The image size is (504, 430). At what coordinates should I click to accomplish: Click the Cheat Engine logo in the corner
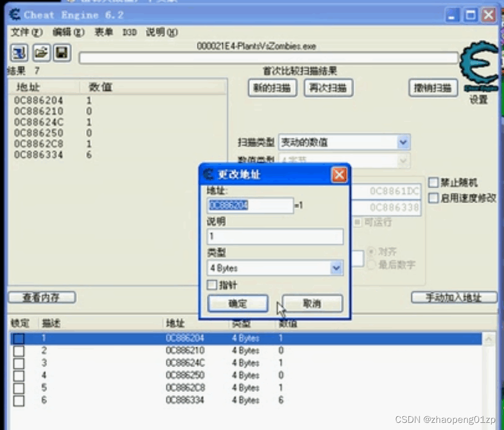click(479, 66)
